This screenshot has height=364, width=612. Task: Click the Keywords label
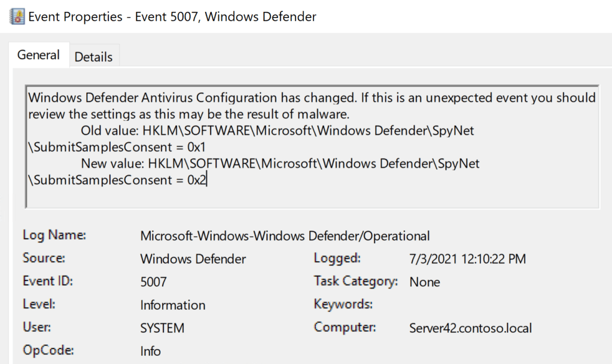[x=343, y=305]
